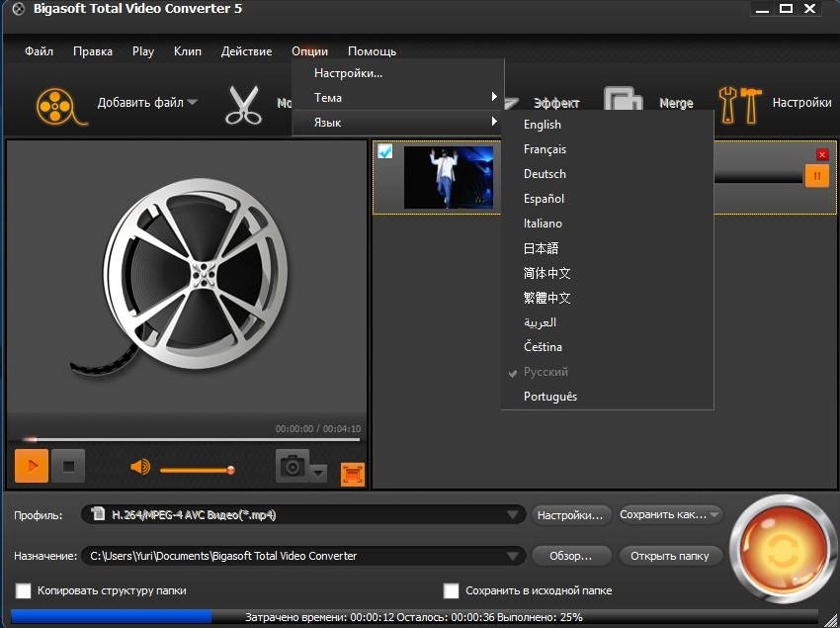This screenshot has height=628, width=840.
Task: Click the Merge overlapping pages icon
Action: pos(623,99)
